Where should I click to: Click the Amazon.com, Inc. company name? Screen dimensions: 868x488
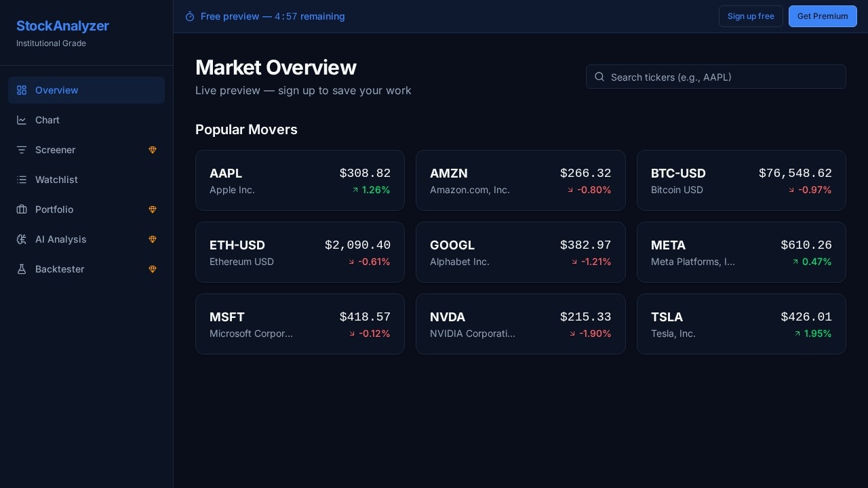click(x=470, y=190)
